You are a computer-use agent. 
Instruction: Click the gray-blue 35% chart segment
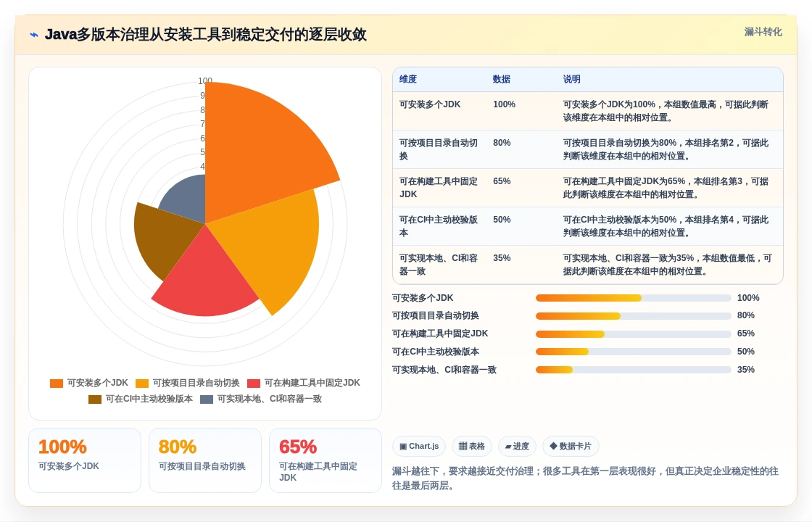point(188,198)
